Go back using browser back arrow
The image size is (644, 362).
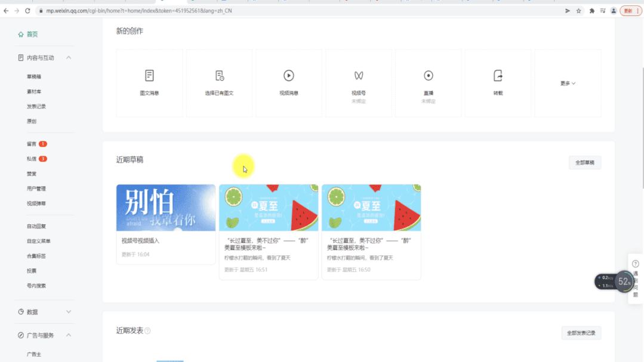[x=6, y=11]
